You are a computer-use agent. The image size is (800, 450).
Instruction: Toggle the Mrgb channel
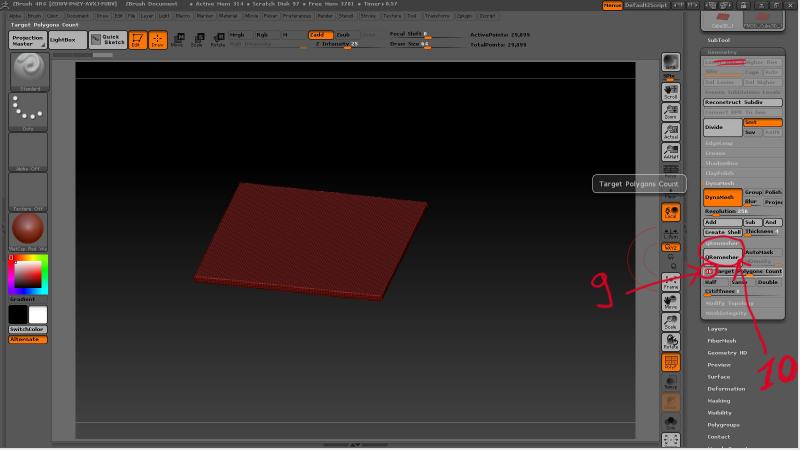(240, 35)
